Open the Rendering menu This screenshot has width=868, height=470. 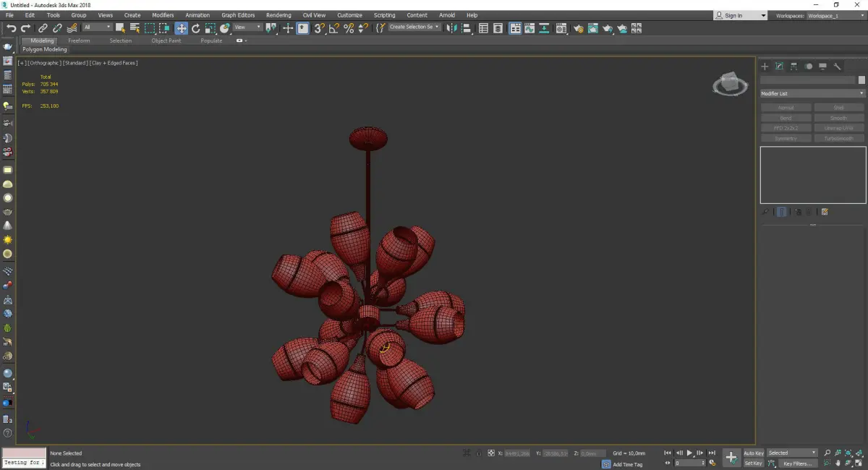click(x=278, y=15)
